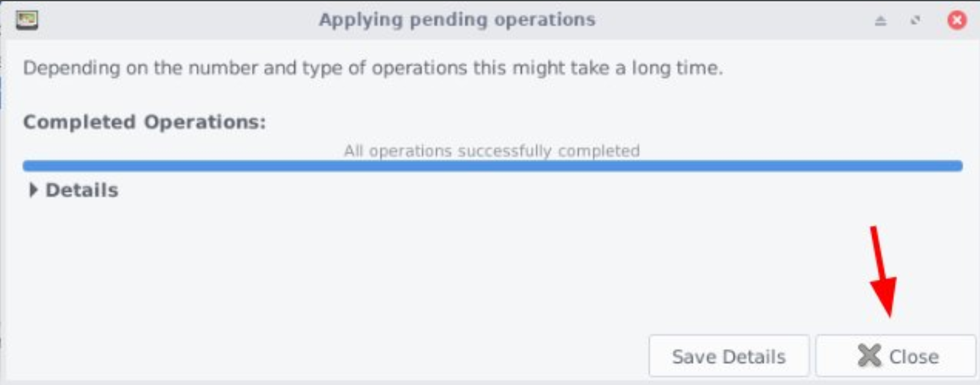Click the right end of the blue progress bar
980x385 pixels.
point(957,166)
